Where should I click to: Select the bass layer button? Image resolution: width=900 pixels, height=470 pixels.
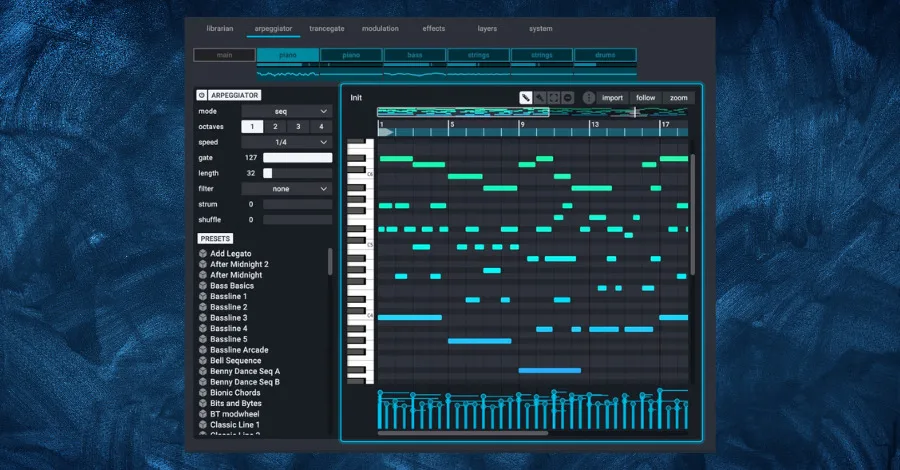pos(415,55)
